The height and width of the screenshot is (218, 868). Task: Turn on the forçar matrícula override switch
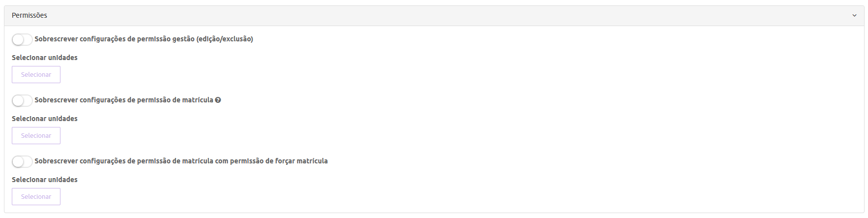[x=22, y=161]
